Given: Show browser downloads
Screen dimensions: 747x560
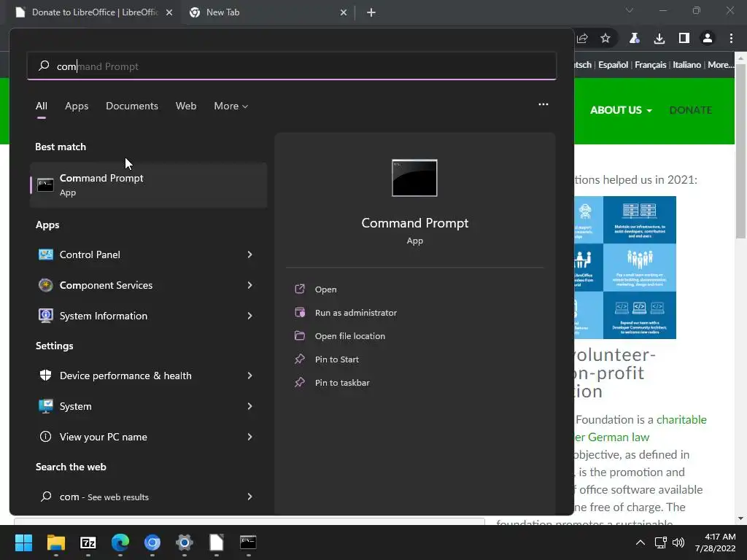Looking at the screenshot, I should 659,38.
